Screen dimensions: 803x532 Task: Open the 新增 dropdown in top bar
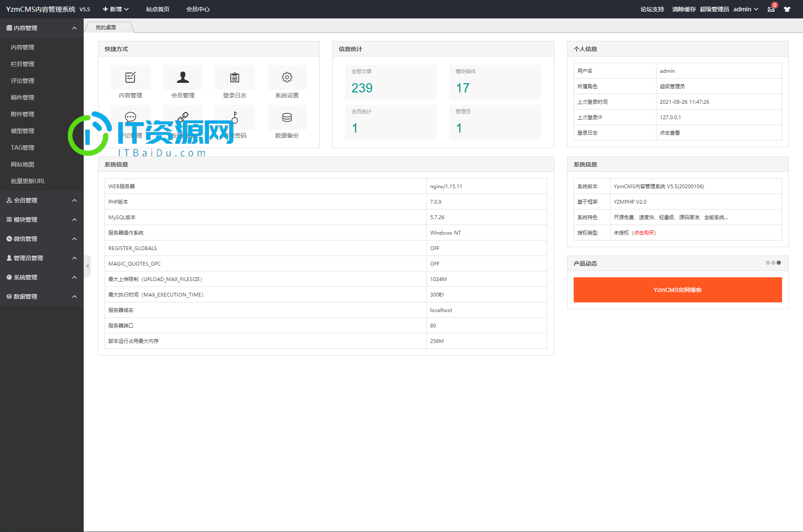coord(115,9)
